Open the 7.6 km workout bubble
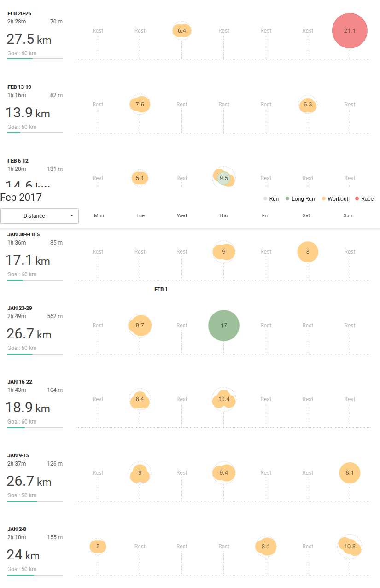380x588 pixels. [x=140, y=105]
